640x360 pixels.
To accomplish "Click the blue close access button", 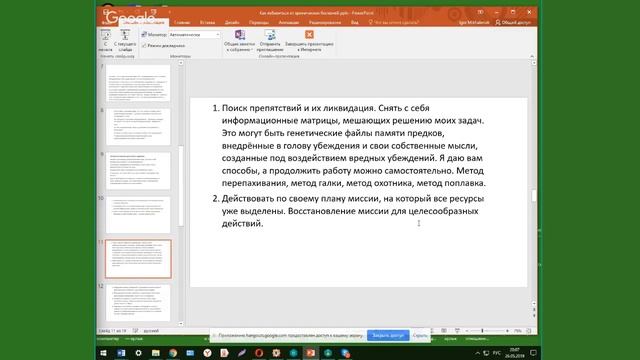I will click(388, 336).
